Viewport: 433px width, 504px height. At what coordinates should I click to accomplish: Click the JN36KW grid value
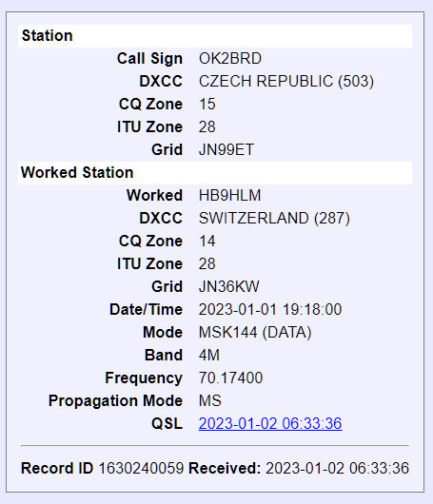click(x=229, y=287)
